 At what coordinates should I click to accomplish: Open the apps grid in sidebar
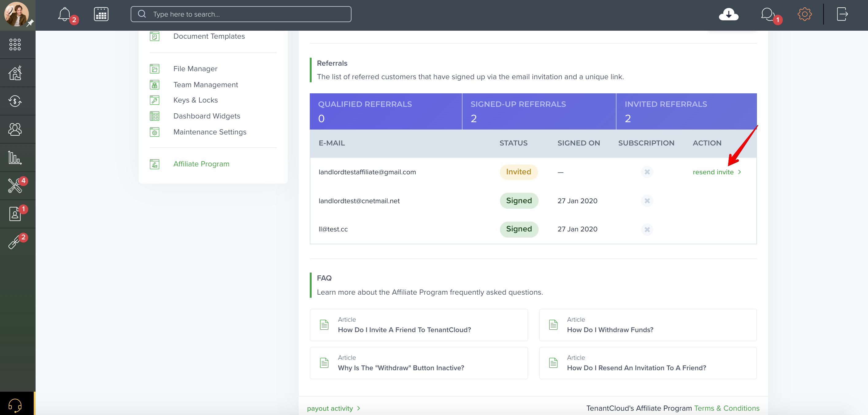point(15,45)
